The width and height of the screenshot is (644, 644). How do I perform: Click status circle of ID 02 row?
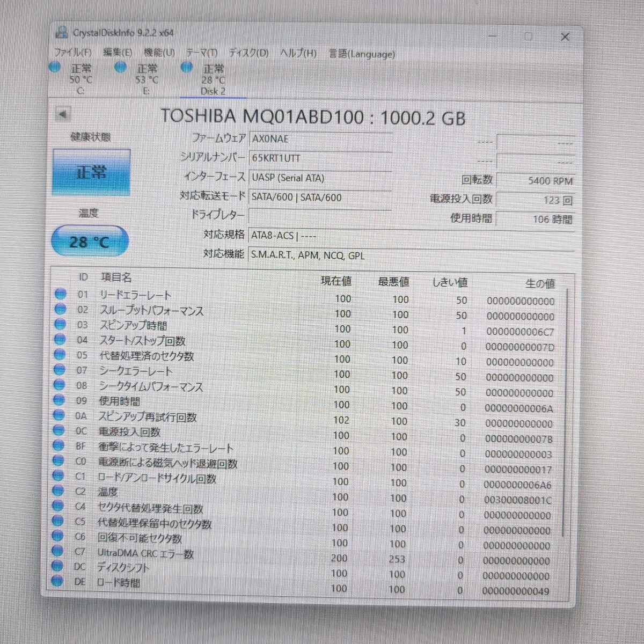tap(60, 309)
